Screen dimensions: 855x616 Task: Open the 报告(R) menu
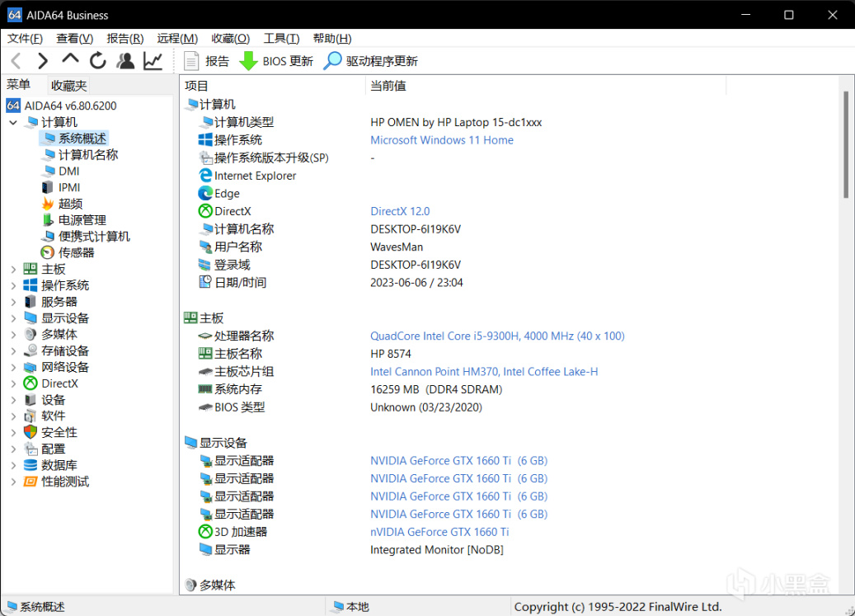[x=124, y=39]
